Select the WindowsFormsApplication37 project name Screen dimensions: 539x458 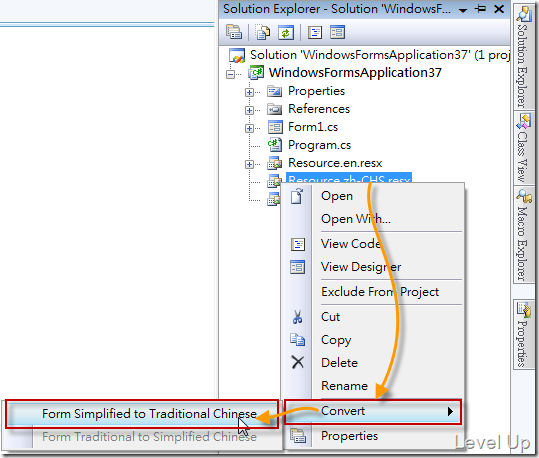click(355, 73)
